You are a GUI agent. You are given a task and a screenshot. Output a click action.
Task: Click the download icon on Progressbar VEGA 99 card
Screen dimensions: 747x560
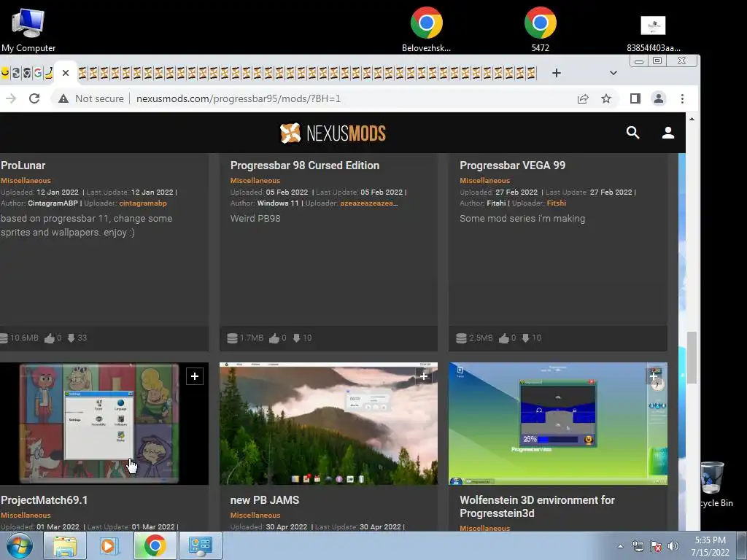point(525,338)
